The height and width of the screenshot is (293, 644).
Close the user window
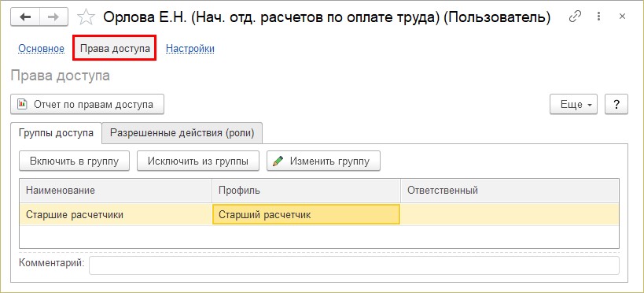click(622, 17)
